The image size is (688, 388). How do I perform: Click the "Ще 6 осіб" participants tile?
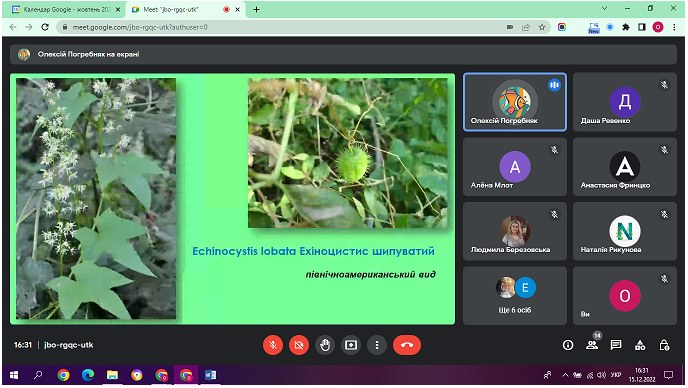tap(515, 295)
